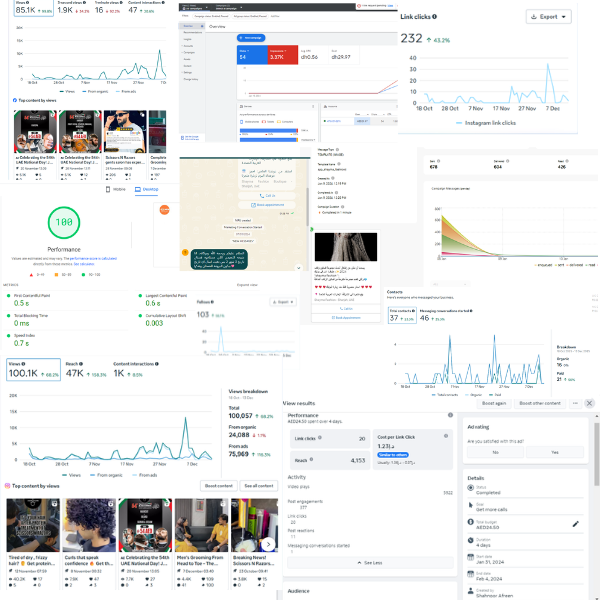Collapse activity with See Less

click(370, 562)
